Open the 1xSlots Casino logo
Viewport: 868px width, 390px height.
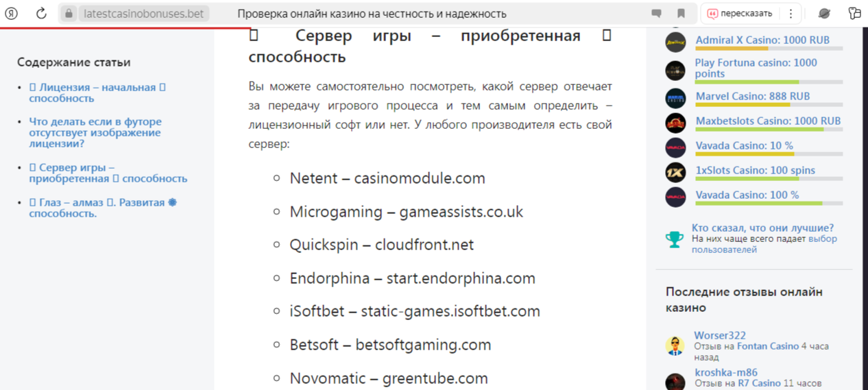675,172
